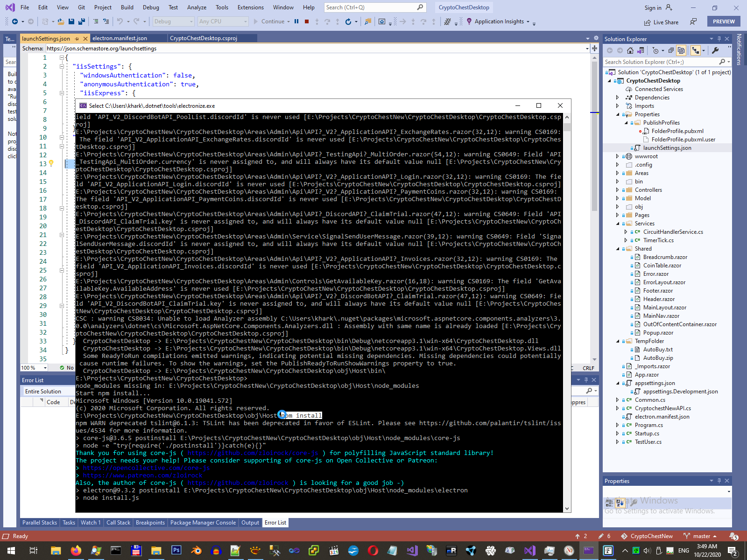Viewport: 747px width, 560px height.
Task: Toggle Show All Files in Solution Explorer
Action: [681, 50]
